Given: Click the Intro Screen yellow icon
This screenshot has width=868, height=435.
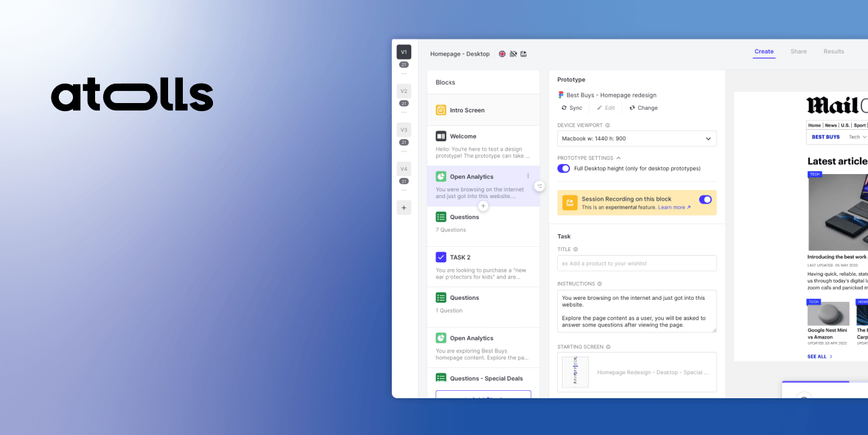Looking at the screenshot, I should tap(441, 110).
